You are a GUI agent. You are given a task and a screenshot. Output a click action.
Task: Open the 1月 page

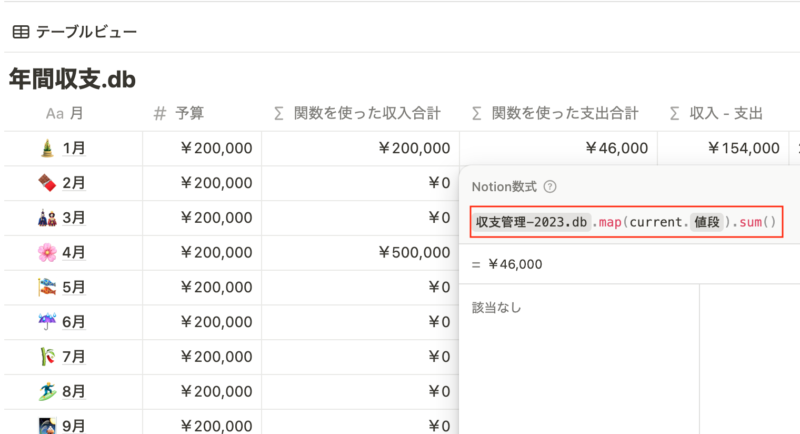[x=73, y=148]
